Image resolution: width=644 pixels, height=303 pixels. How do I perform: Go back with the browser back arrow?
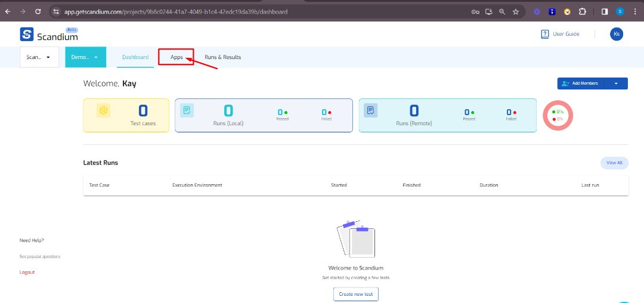point(7,11)
